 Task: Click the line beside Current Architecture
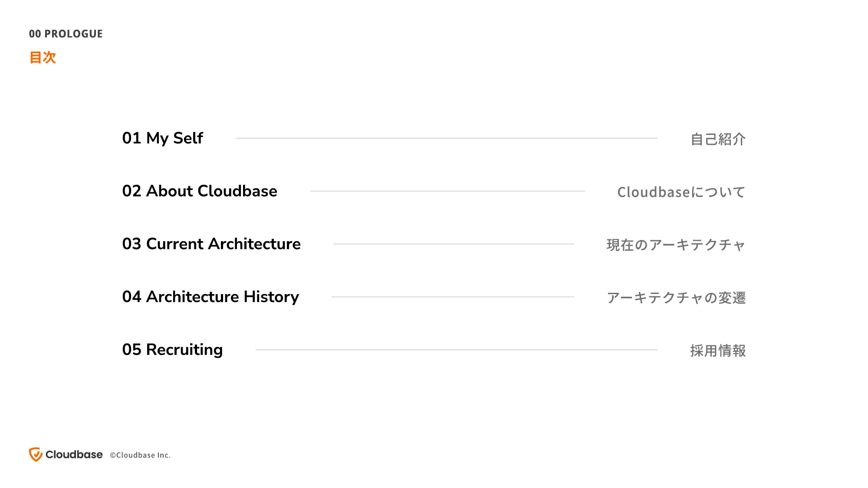(454, 244)
